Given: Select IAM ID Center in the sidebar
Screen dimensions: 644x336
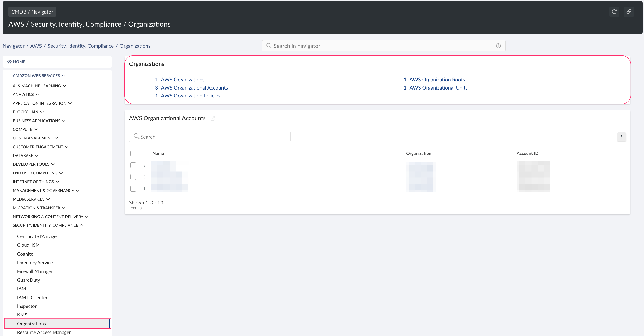Looking at the screenshot, I should click(32, 297).
